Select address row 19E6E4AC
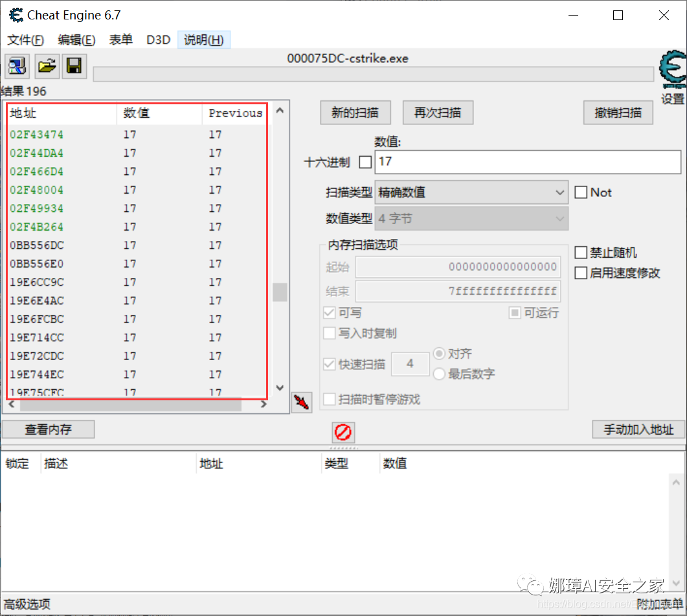 pos(137,301)
